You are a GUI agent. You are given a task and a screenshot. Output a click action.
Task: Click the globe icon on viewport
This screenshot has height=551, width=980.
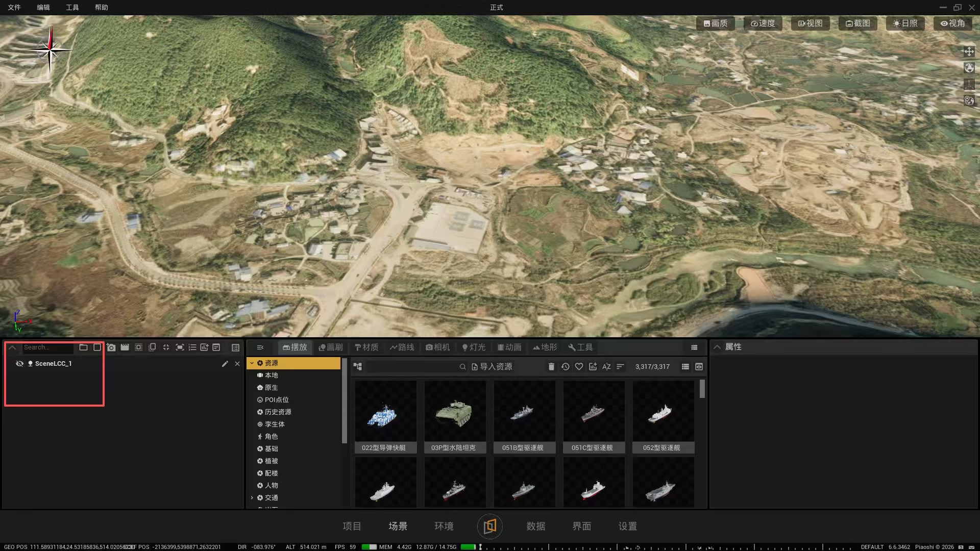coord(969,68)
